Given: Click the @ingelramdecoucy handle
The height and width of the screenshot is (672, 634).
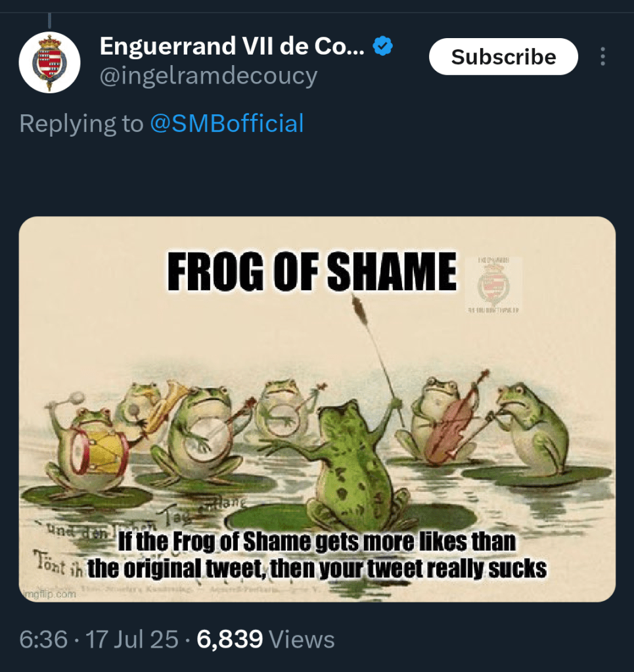Looking at the screenshot, I should (x=208, y=76).
